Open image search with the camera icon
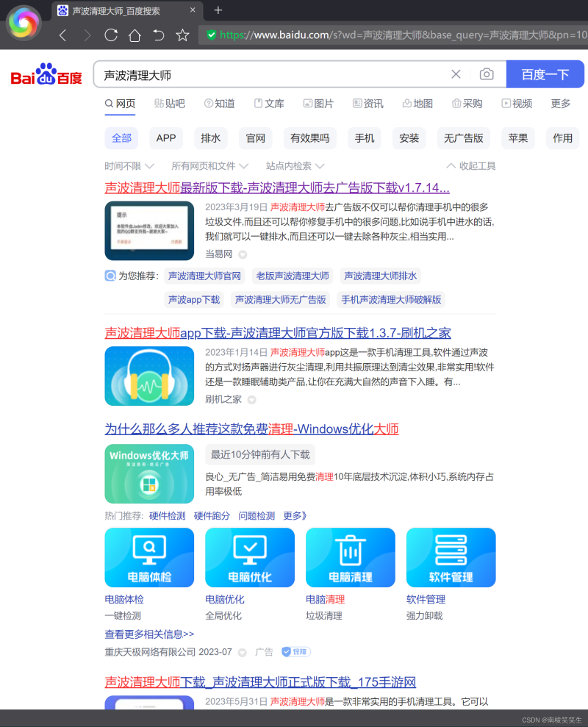 click(x=487, y=74)
